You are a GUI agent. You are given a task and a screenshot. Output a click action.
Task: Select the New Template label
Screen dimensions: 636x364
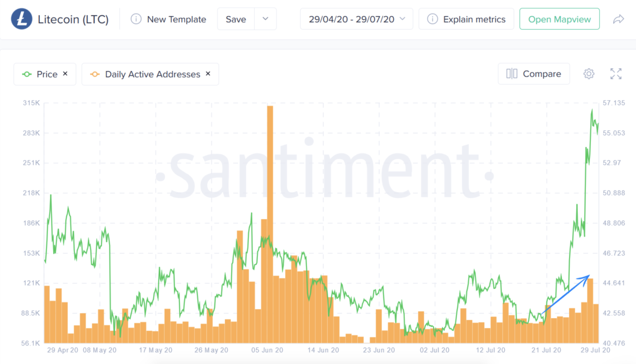coord(176,19)
